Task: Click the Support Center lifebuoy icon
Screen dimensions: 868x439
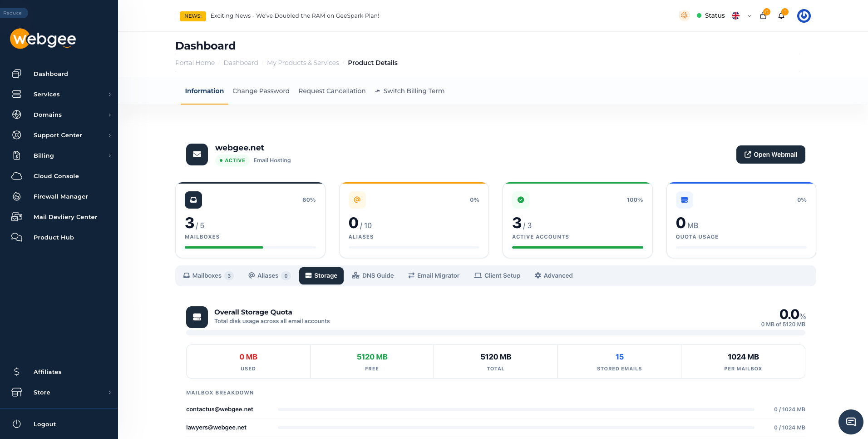Action: coord(17,135)
